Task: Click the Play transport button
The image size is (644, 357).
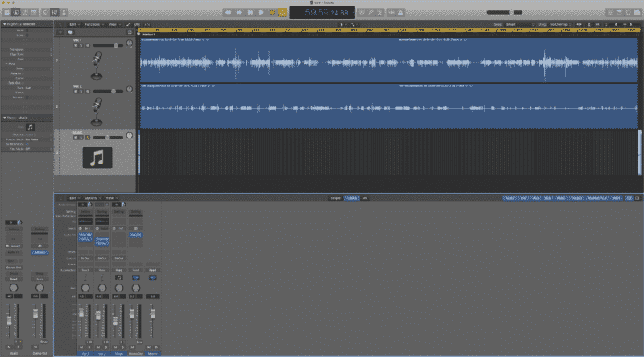Action: tap(261, 12)
